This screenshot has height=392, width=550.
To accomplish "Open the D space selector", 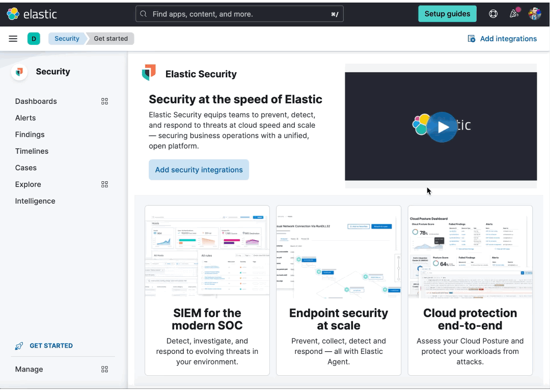I will coord(34,39).
